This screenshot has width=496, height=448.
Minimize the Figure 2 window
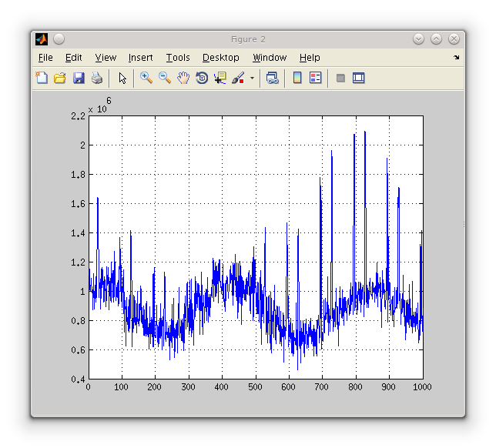click(418, 39)
